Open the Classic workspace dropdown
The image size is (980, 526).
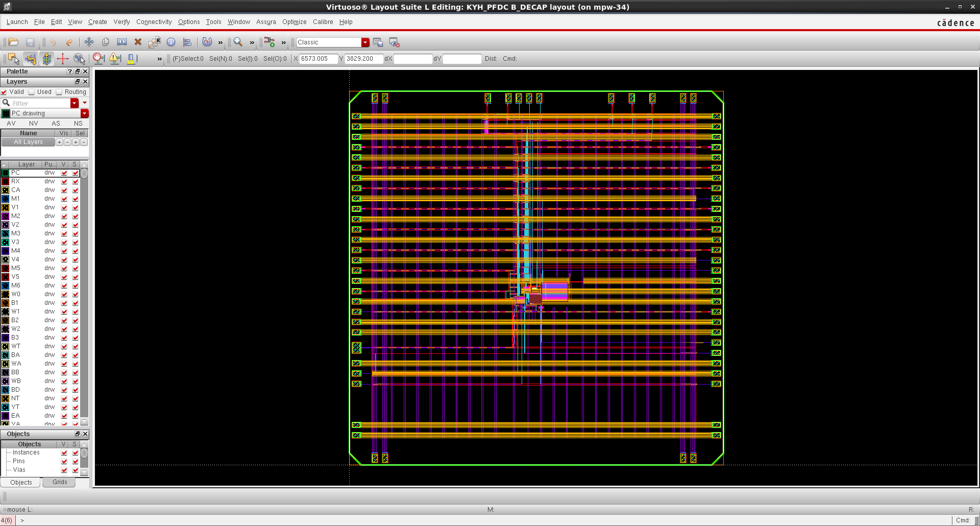[x=365, y=42]
